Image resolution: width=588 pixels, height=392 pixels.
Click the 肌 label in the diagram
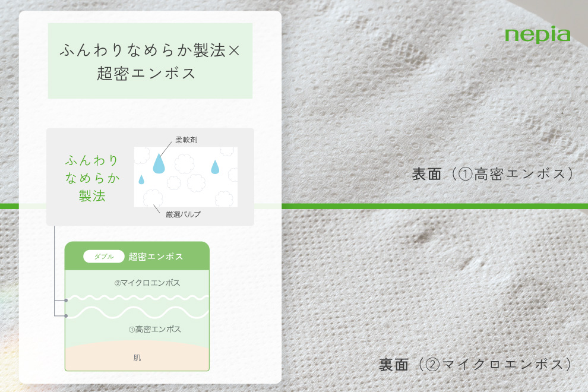(137, 358)
